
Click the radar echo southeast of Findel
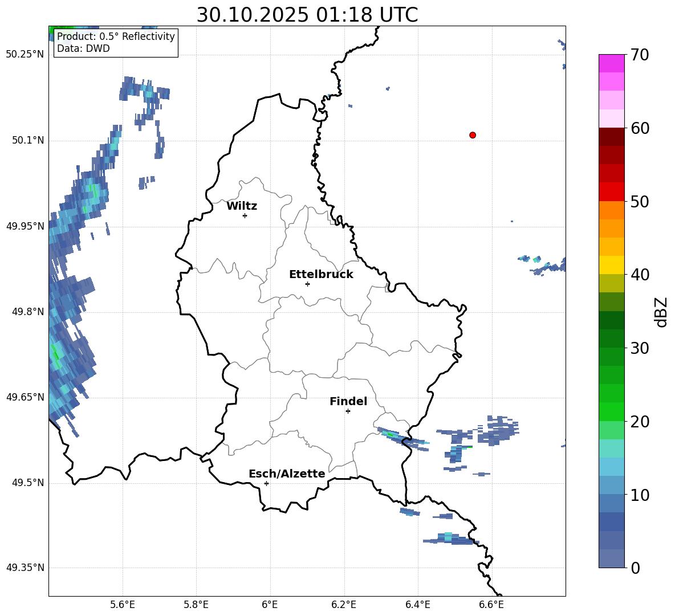pos(402,438)
